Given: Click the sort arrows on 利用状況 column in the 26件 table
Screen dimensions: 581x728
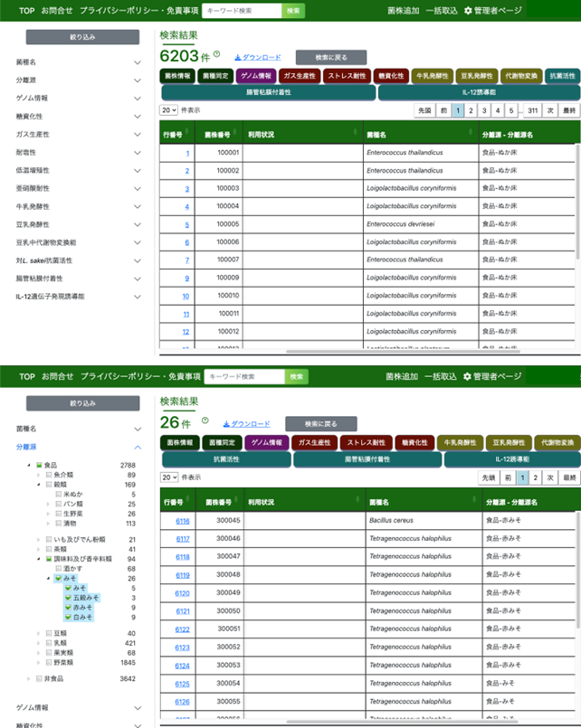Looking at the screenshot, I should pos(357,500).
